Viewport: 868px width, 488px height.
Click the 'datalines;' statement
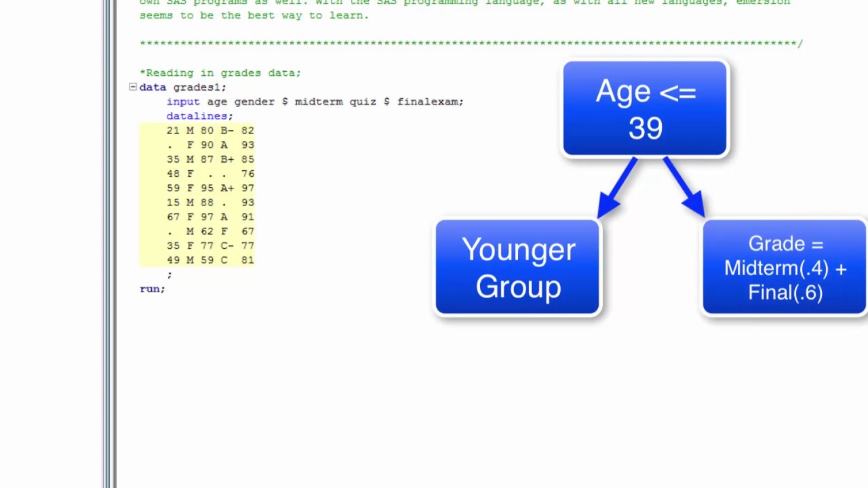coord(200,116)
